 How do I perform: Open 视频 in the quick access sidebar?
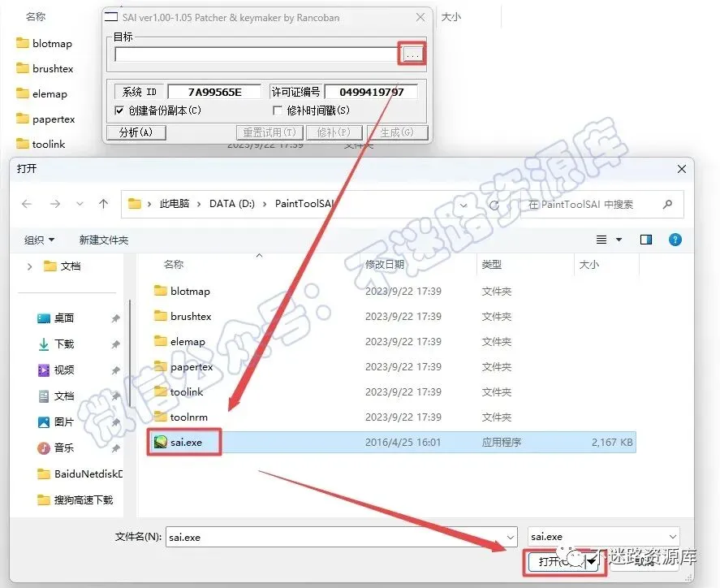click(x=55, y=370)
